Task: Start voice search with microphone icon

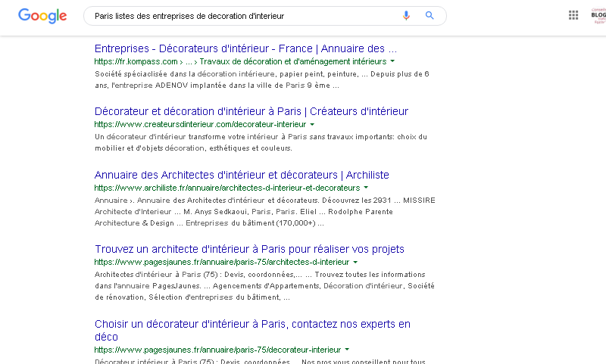Action: (406, 15)
